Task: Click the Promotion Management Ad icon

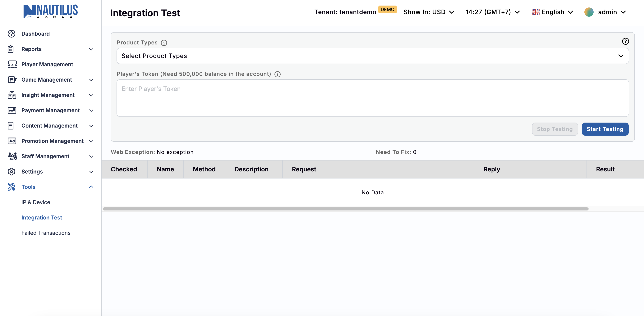Action: (x=11, y=141)
